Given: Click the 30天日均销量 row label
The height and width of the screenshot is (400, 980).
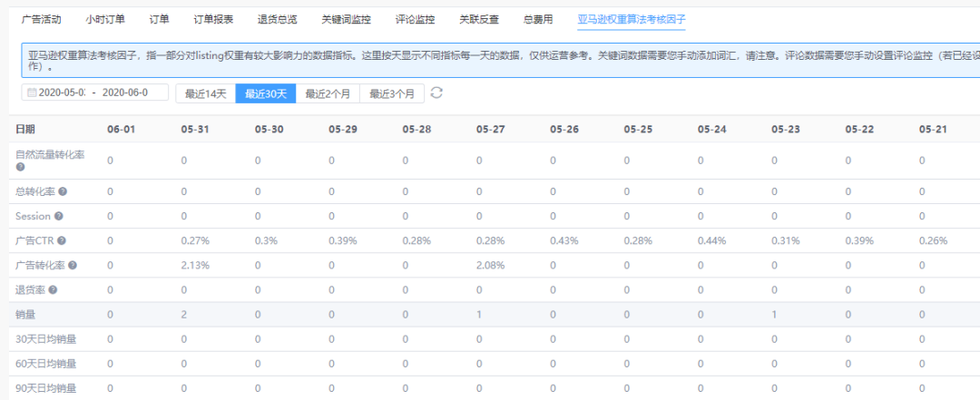Looking at the screenshot, I should coord(45,339).
